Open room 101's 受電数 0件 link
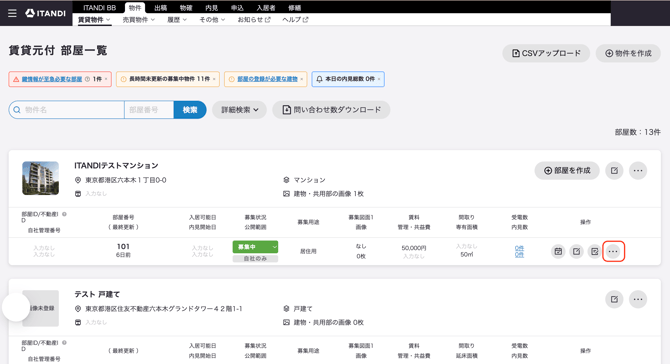670x364 pixels. (x=519, y=248)
